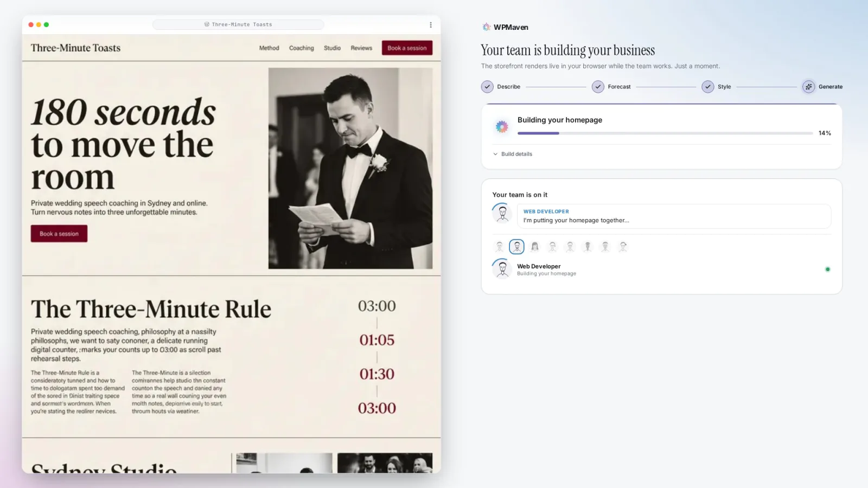The image size is (868, 488).
Task: Click the Three-Minute Toasts address bar
Action: tap(238, 25)
